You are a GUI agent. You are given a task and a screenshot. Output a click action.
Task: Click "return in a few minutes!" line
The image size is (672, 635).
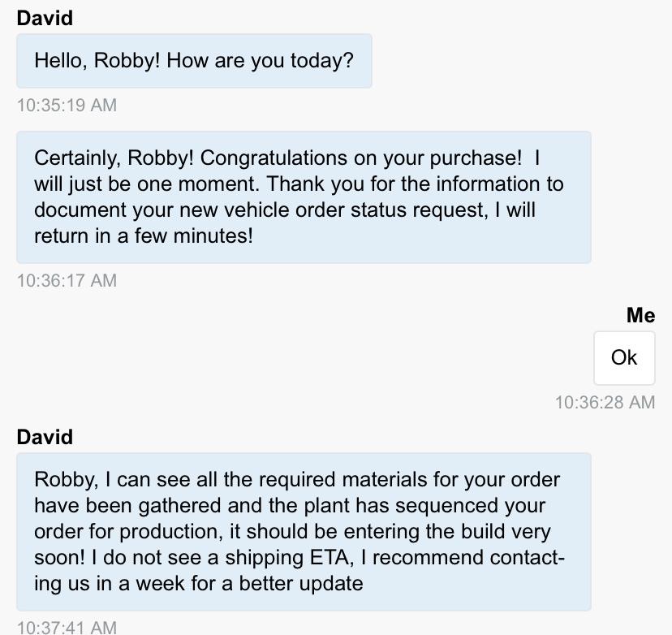coord(144,235)
